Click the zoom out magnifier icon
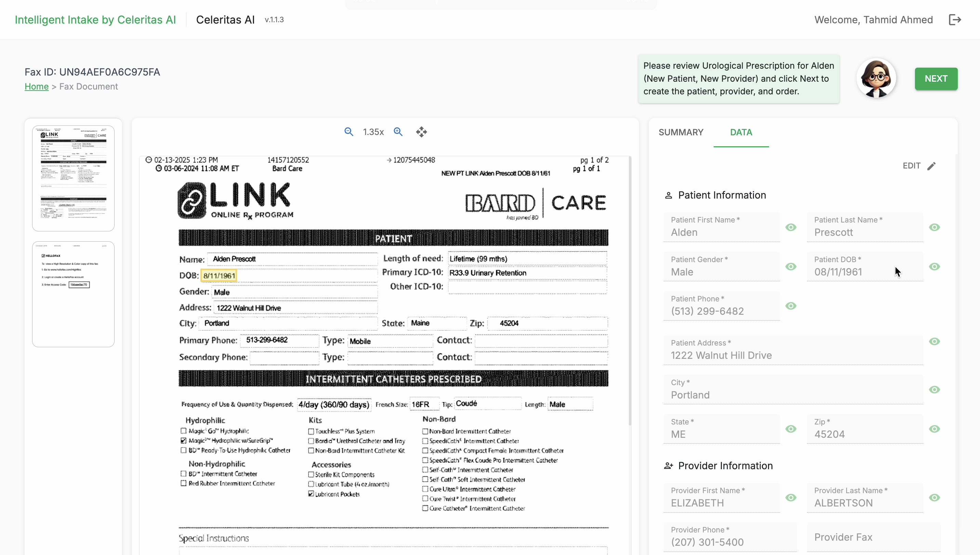Image resolution: width=980 pixels, height=555 pixels. (x=348, y=132)
